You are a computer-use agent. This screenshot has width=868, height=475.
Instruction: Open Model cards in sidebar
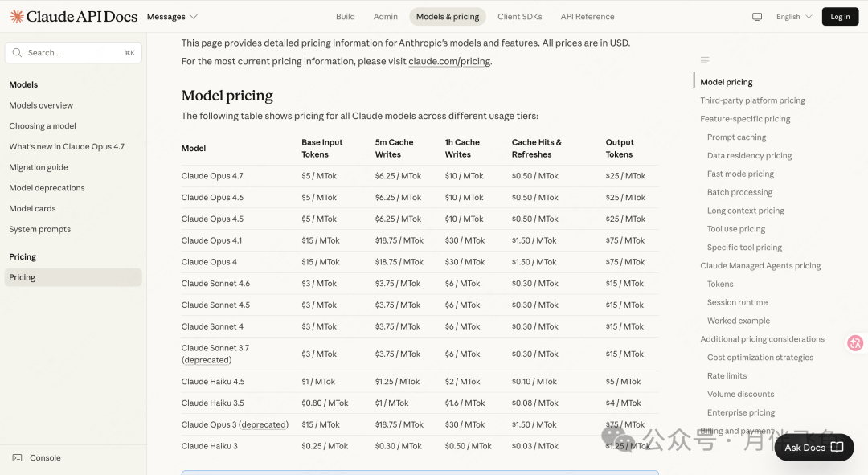point(33,209)
